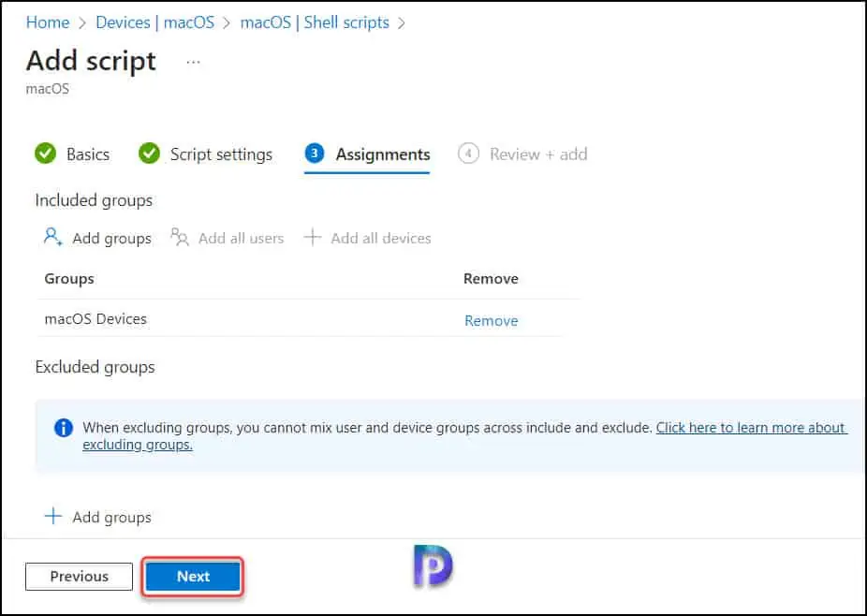Click the Add script page title
Image resolution: width=867 pixels, height=616 pixels.
tap(91, 61)
